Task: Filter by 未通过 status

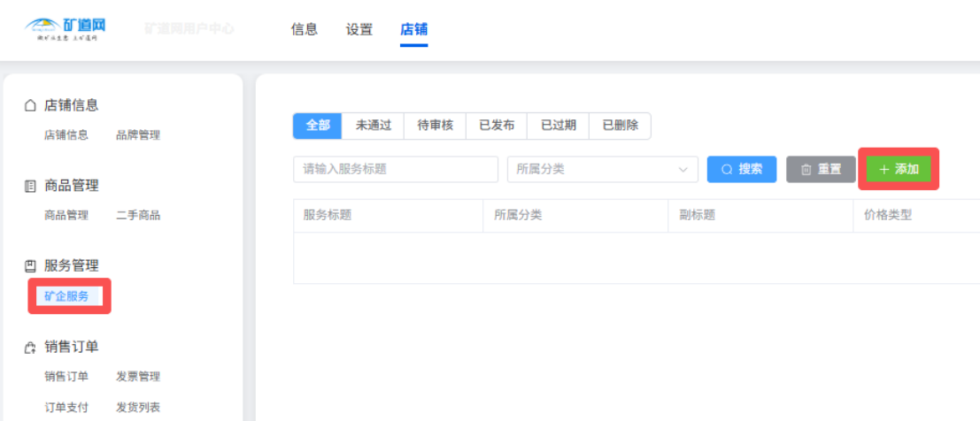Action: (x=374, y=126)
